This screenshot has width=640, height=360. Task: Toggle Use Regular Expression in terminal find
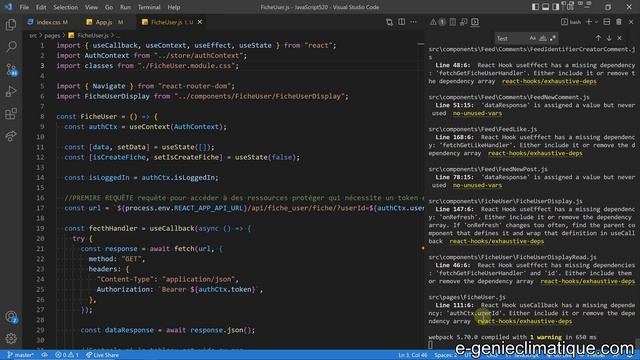(553, 38)
